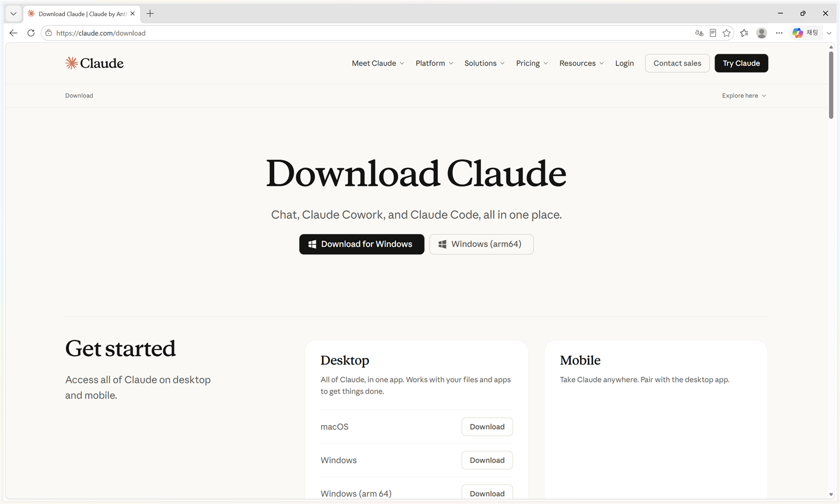The image size is (840, 504).
Task: Click the Contact sales button
Action: 677,63
